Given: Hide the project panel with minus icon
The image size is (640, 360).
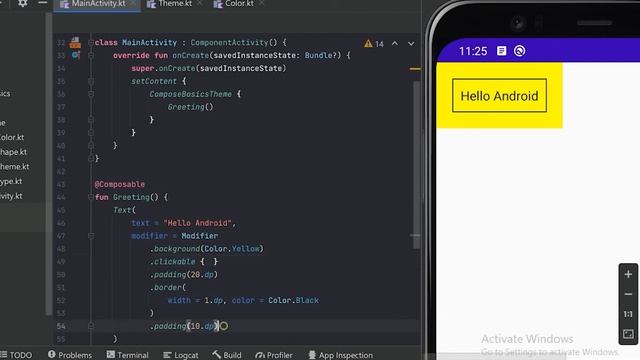Looking at the screenshot, I should pos(42,3).
